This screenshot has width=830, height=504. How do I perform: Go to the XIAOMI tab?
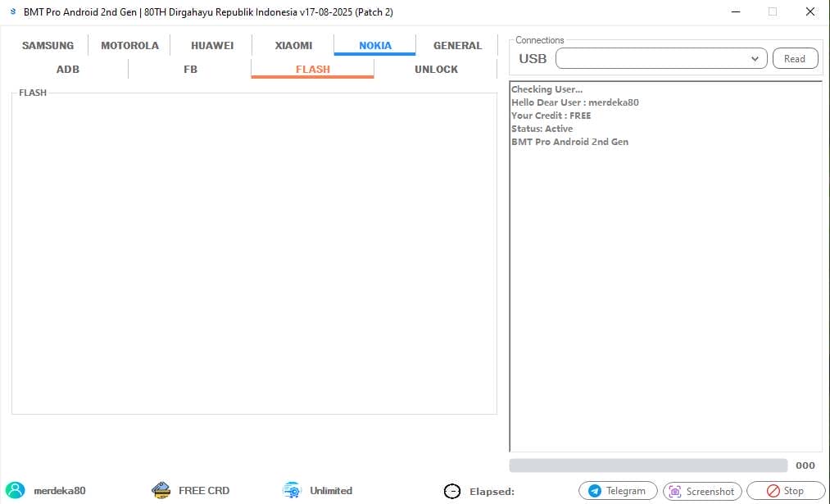[293, 46]
